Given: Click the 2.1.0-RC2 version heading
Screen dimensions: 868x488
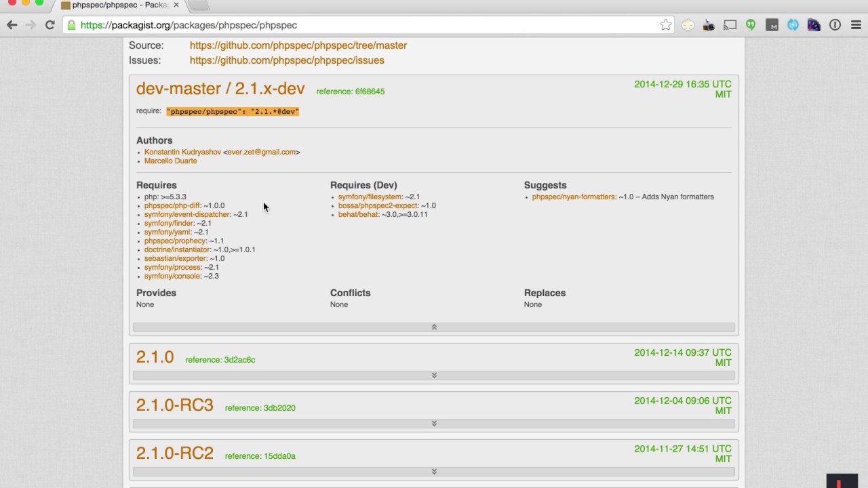Looking at the screenshot, I should point(175,453).
